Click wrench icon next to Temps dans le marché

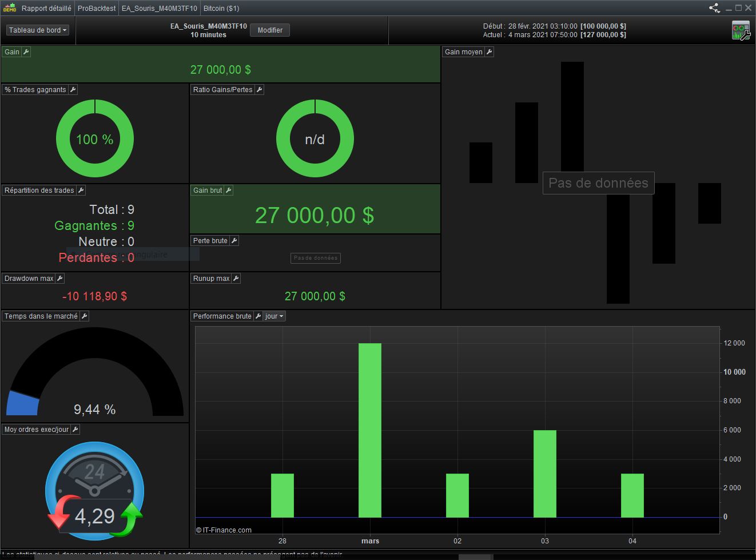click(x=84, y=316)
